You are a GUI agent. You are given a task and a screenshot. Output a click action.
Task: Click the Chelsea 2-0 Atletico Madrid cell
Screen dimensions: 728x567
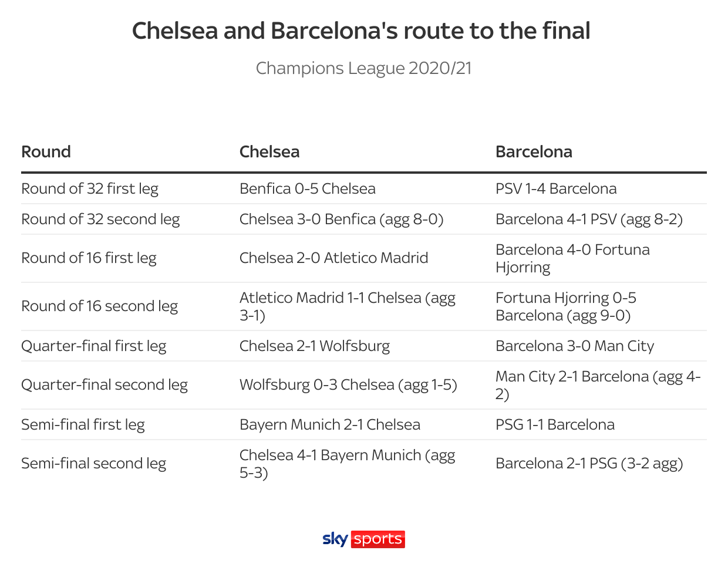click(334, 258)
